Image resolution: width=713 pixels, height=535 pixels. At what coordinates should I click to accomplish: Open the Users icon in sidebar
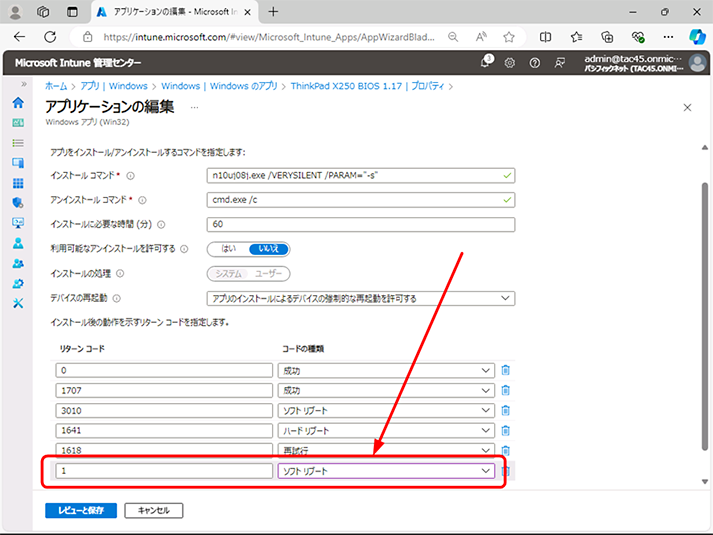click(x=18, y=243)
